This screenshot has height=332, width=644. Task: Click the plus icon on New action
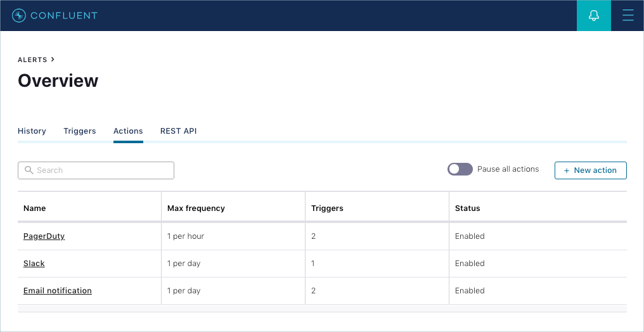pos(567,170)
